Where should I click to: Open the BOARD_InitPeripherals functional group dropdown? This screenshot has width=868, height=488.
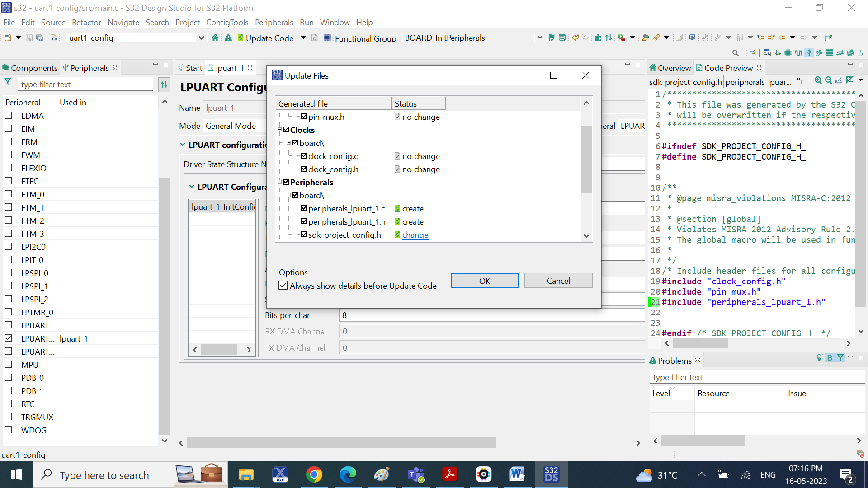tap(541, 38)
